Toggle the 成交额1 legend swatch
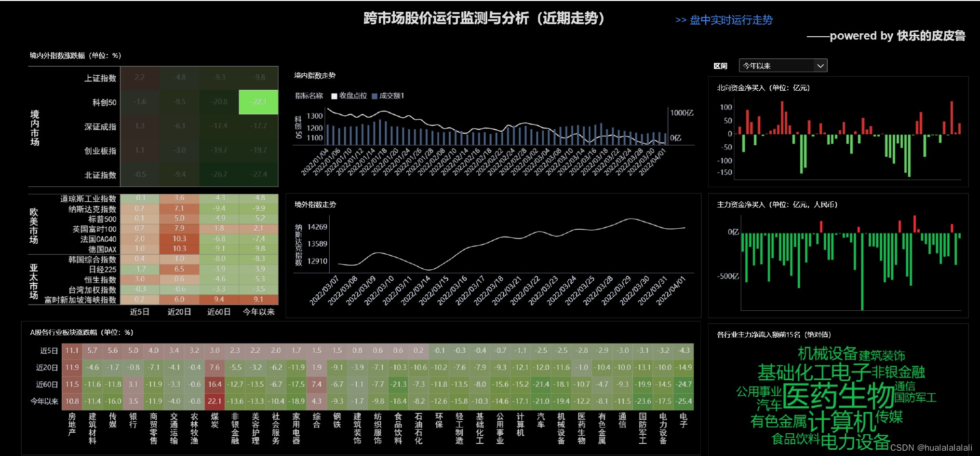 375,96
